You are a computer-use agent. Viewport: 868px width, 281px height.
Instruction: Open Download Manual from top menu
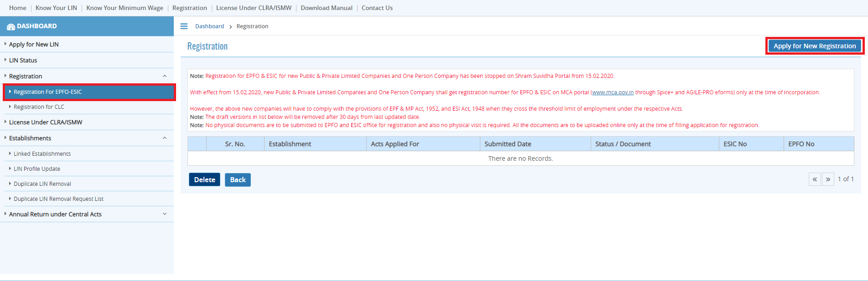pos(326,8)
